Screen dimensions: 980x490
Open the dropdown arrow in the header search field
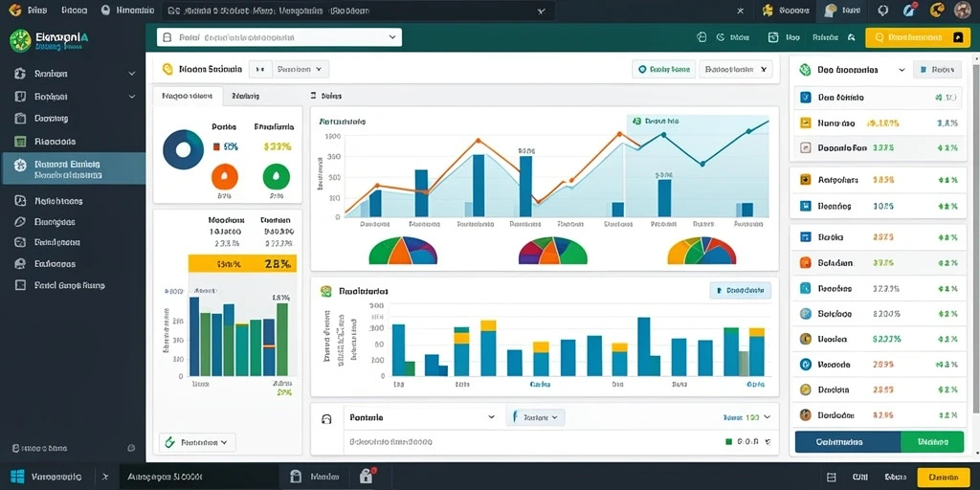pyautogui.click(x=391, y=37)
